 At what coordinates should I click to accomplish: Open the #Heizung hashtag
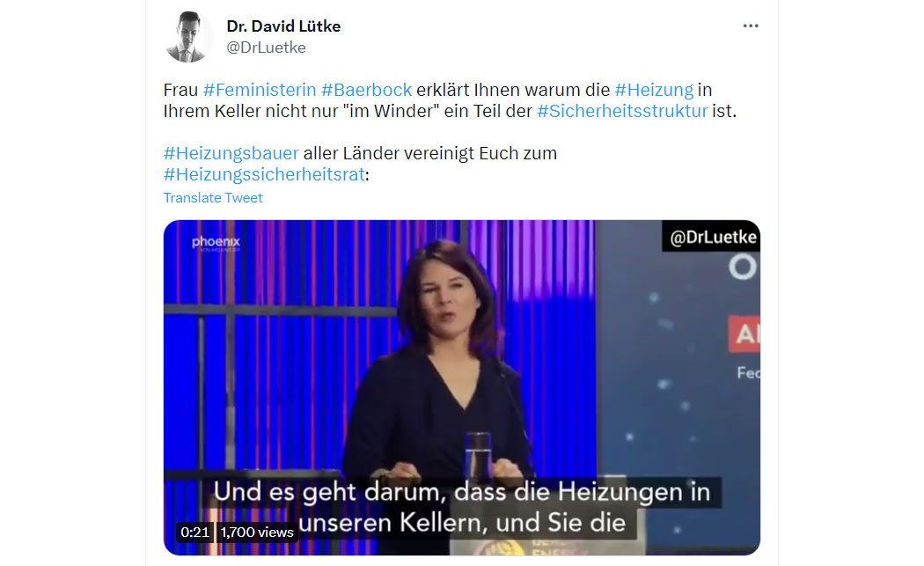(654, 90)
